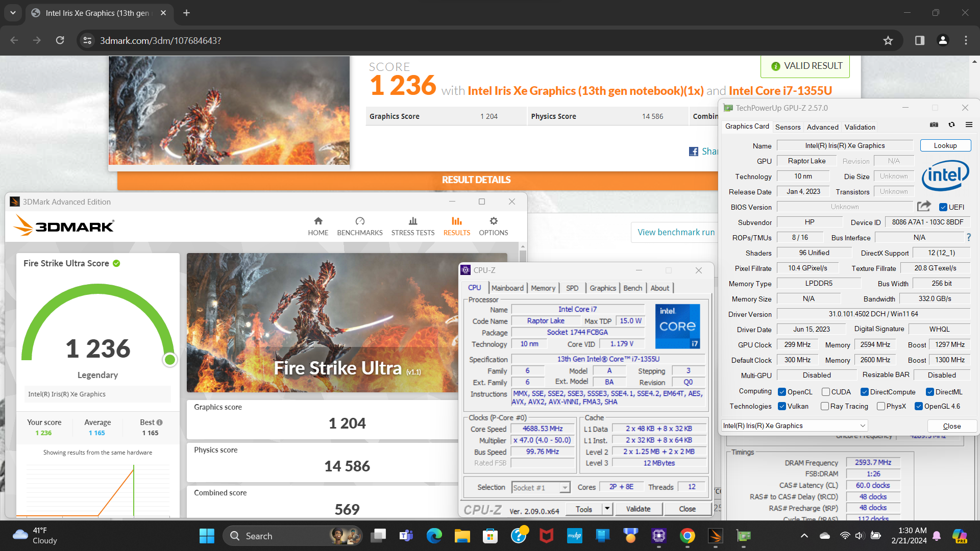Switch to CPU-Z Bench tab
The image size is (980, 551).
pyautogui.click(x=633, y=288)
